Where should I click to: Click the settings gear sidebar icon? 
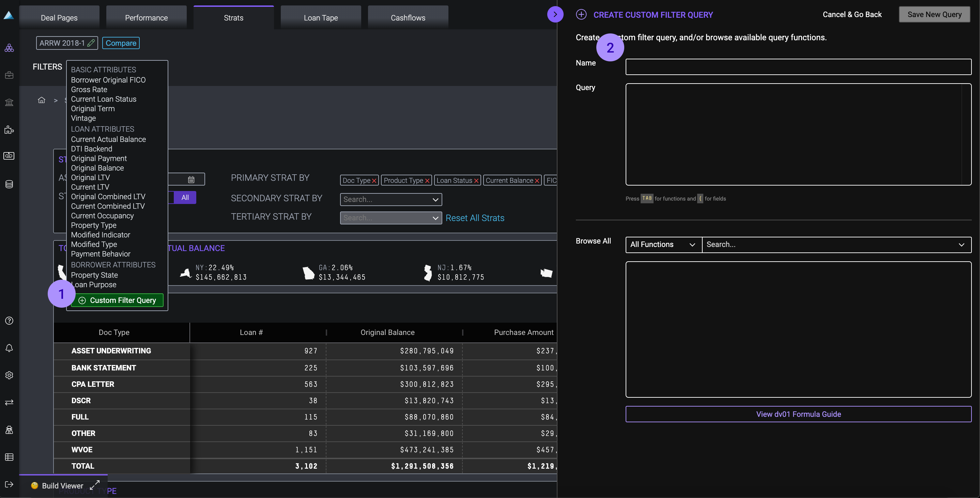tap(9, 375)
